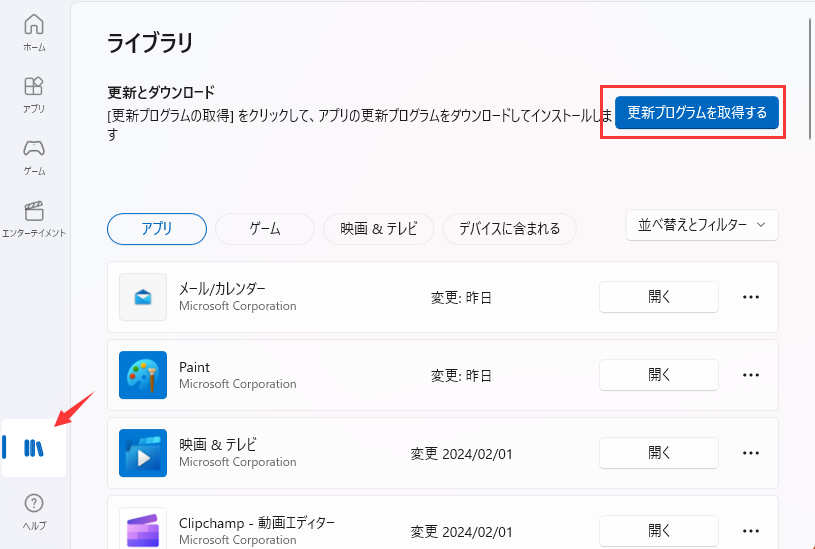Click the Clipchamp app icon
The width and height of the screenshot is (815, 549).
click(143, 529)
